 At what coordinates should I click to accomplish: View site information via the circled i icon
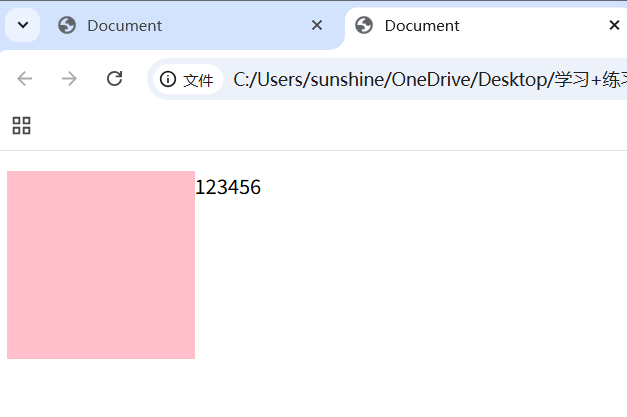pos(168,79)
